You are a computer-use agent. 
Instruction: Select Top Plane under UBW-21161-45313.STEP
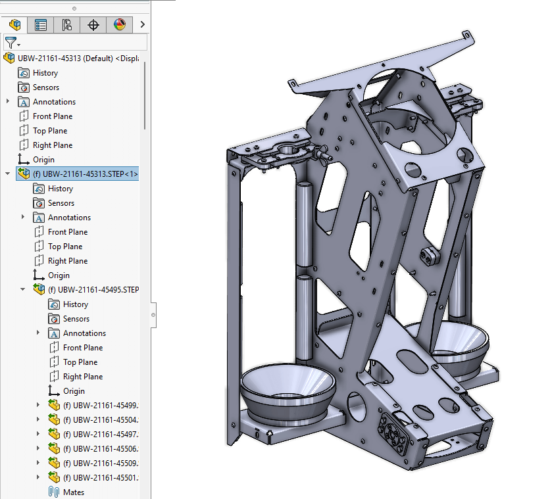[x=58, y=246]
